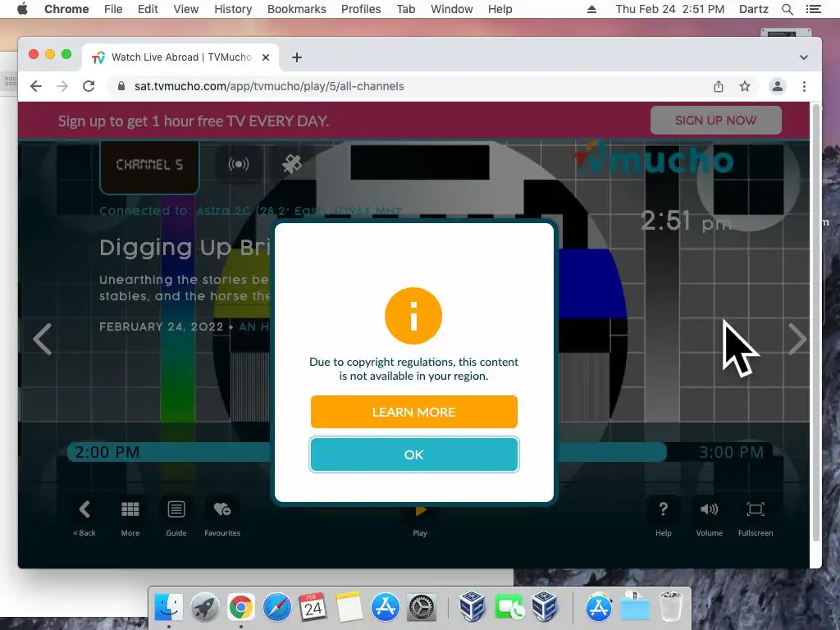Open the TV Guide icon

pos(176,509)
